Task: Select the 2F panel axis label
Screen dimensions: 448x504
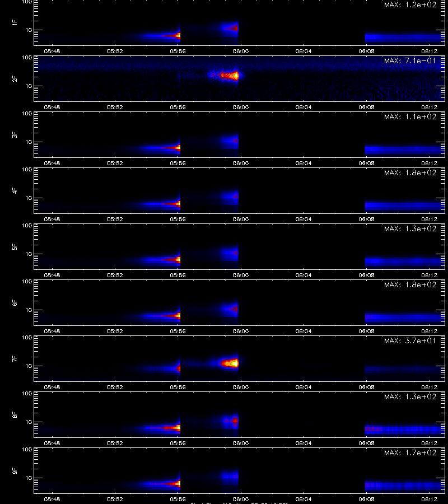Action: (x=15, y=79)
